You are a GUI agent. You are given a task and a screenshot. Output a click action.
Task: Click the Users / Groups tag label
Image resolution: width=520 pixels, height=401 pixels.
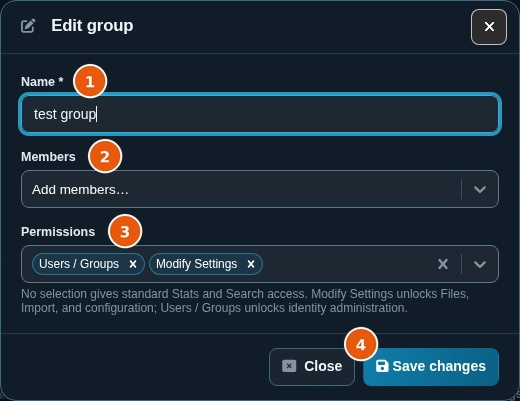79,264
